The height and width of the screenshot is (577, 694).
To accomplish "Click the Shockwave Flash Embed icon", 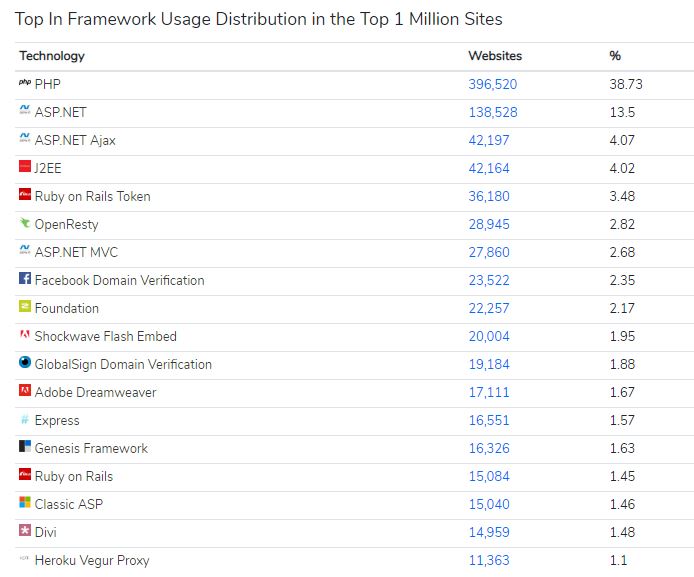I will [25, 336].
